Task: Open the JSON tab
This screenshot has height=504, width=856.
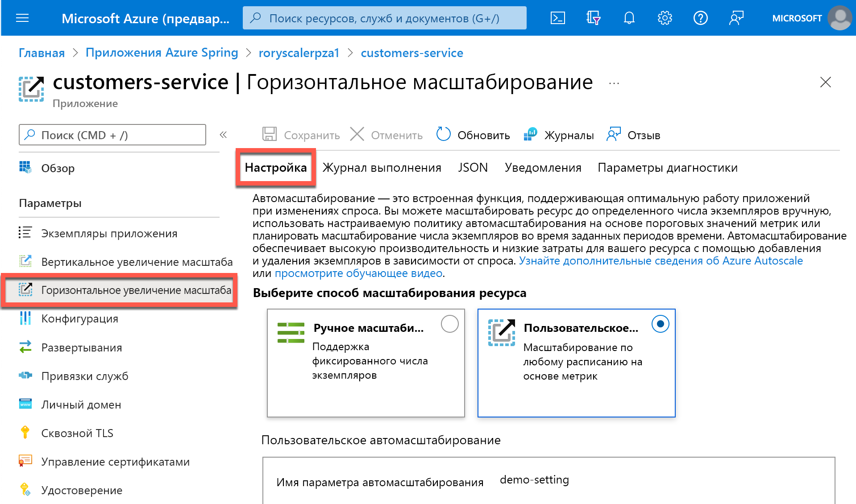Action: click(473, 168)
